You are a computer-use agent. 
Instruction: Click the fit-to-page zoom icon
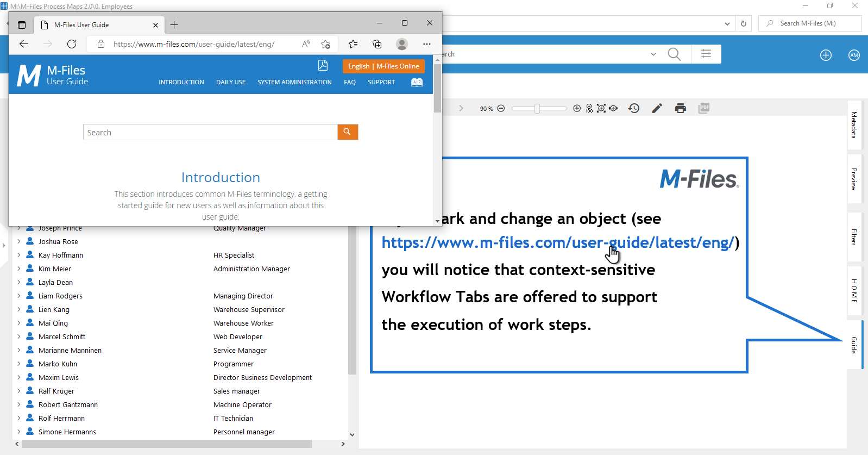601,109
